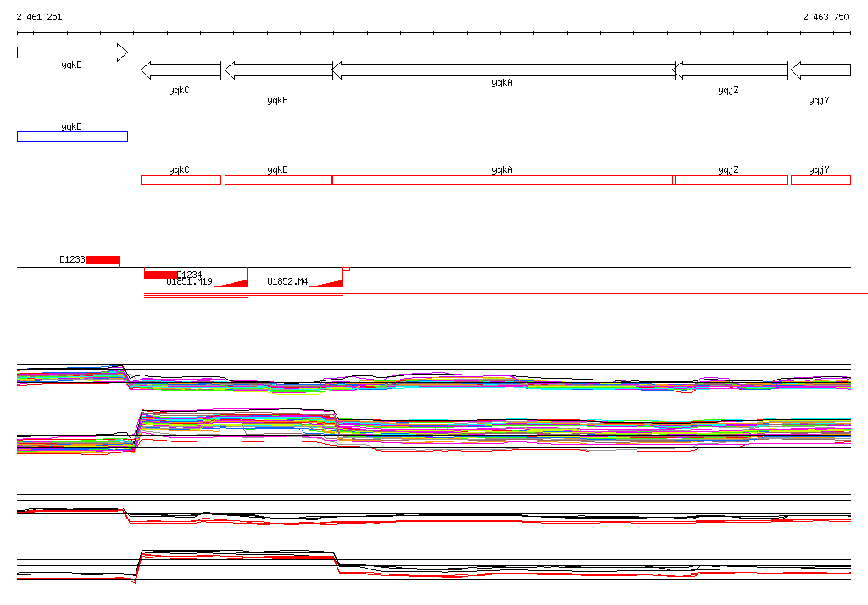Select the yqkC gene arrow

point(181,70)
